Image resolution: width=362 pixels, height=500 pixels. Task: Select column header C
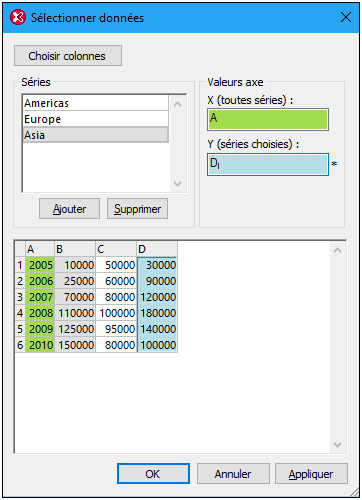click(116, 249)
